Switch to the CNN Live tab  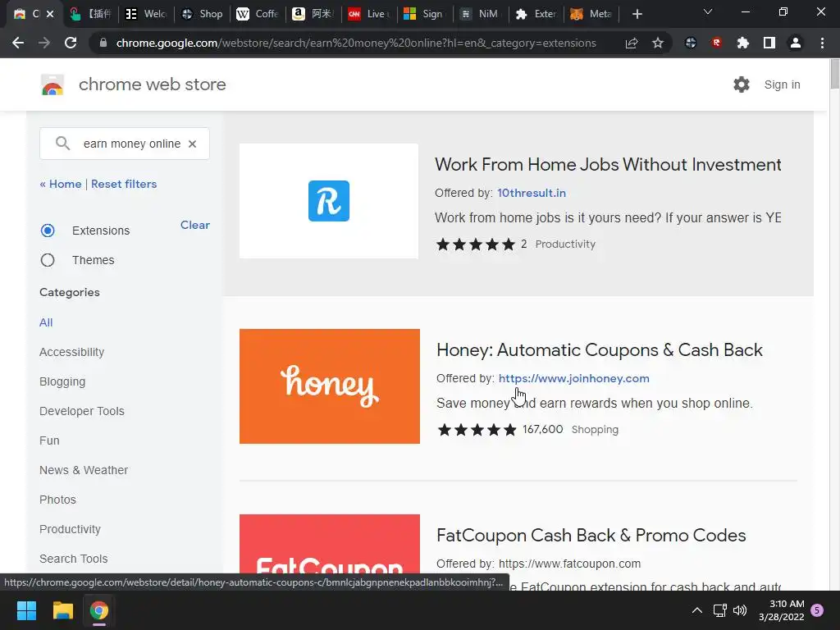tap(370, 14)
